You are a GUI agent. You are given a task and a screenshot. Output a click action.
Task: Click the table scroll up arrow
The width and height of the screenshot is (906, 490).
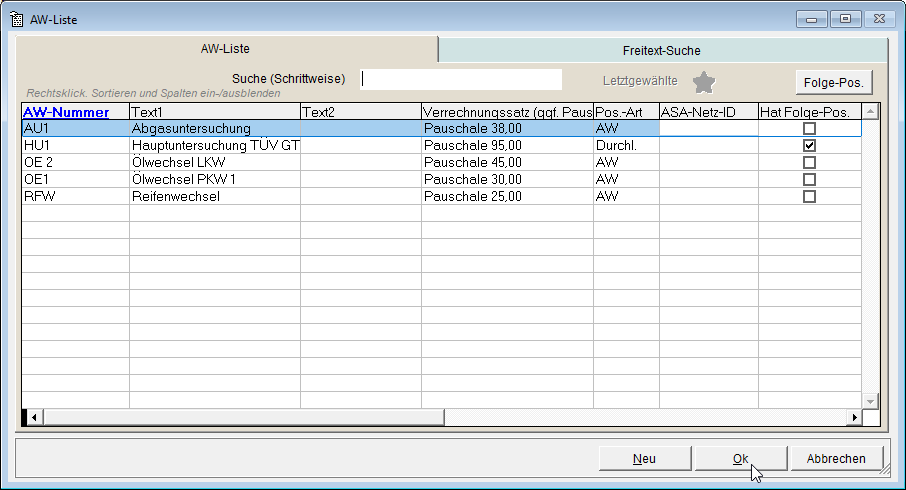[871, 112]
